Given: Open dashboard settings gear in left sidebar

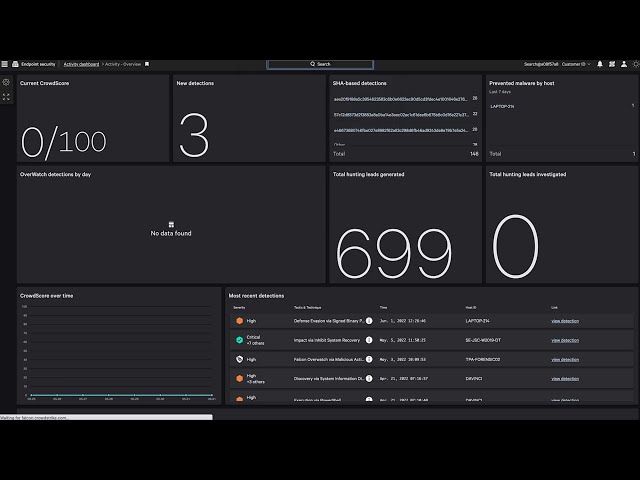Looking at the screenshot, I should click(6, 82).
